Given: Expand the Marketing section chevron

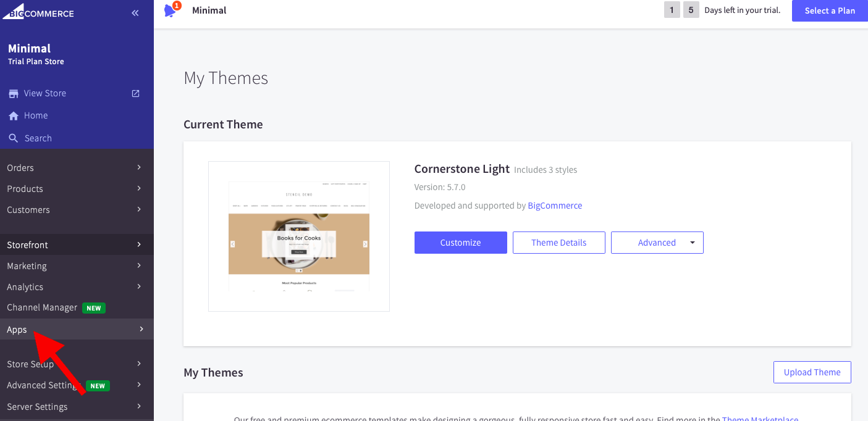Looking at the screenshot, I should tap(139, 265).
